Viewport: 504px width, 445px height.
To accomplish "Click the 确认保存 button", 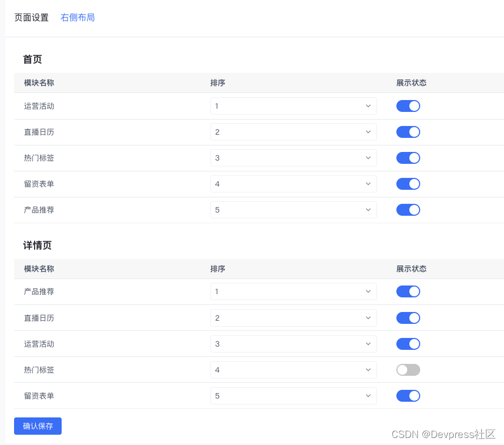I will (38, 426).
